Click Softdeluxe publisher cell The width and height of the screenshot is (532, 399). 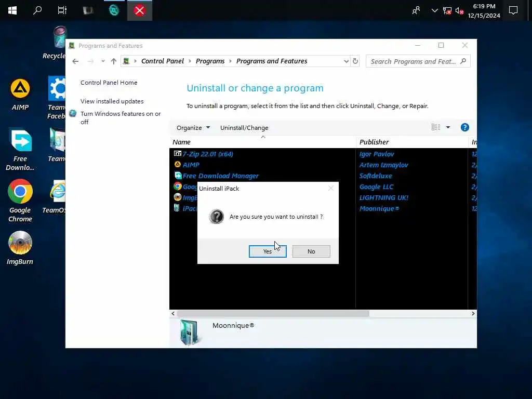(x=376, y=176)
